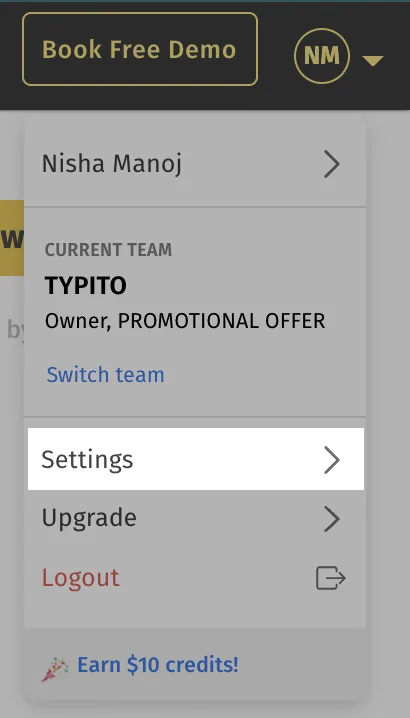Select the TYPITO team name
Screen dimensions: 410x718
tap(86, 286)
